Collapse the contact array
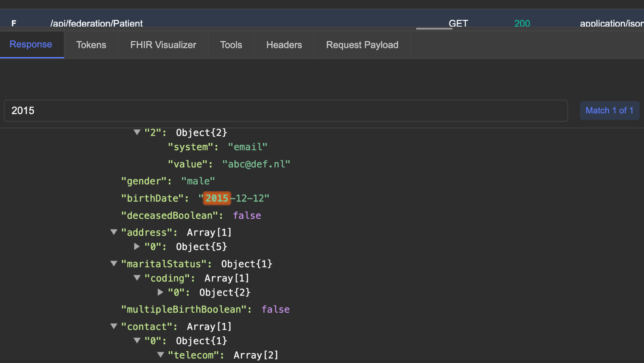The height and width of the screenshot is (363, 644). (x=114, y=326)
